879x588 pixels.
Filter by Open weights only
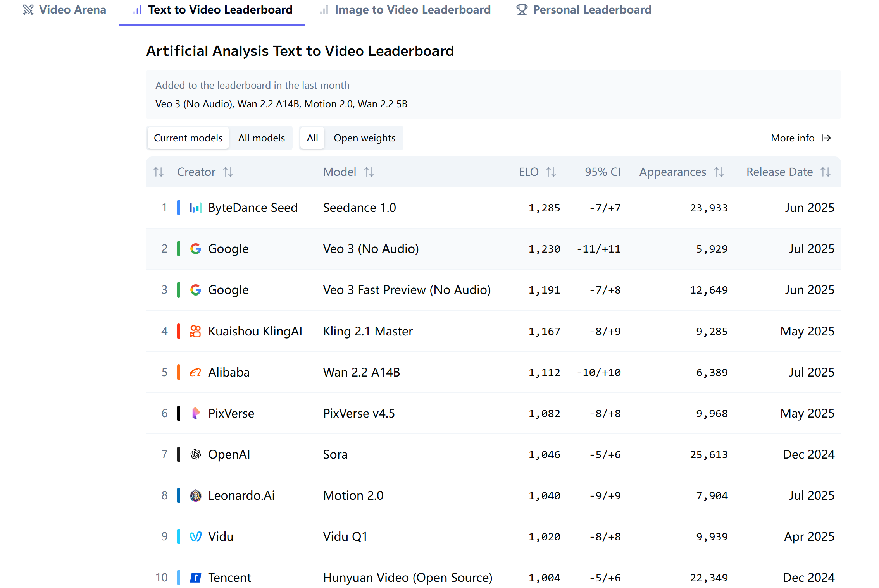click(x=364, y=138)
